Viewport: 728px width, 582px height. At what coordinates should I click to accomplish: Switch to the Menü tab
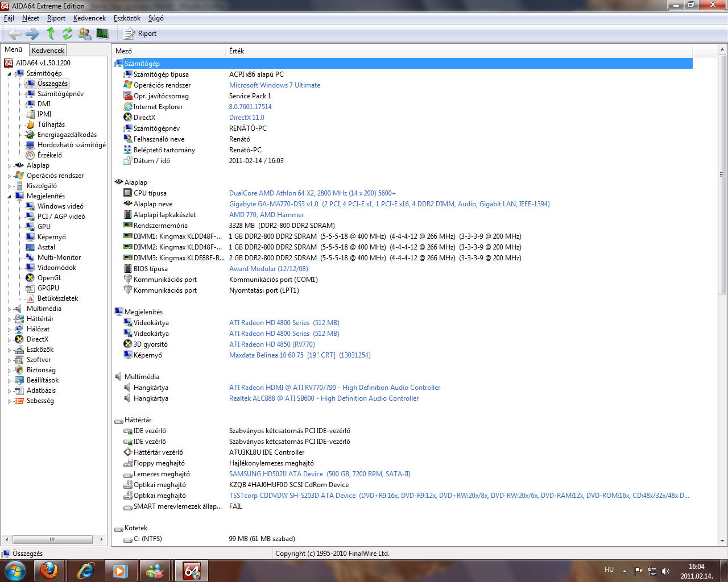(x=14, y=49)
